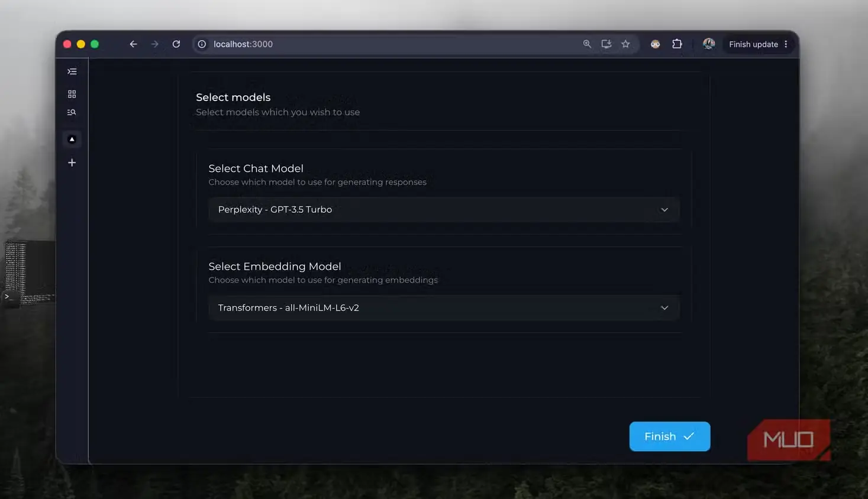The image size is (868, 499).
Task: Select the highlighted triangle icon in sidebar
Action: click(72, 139)
